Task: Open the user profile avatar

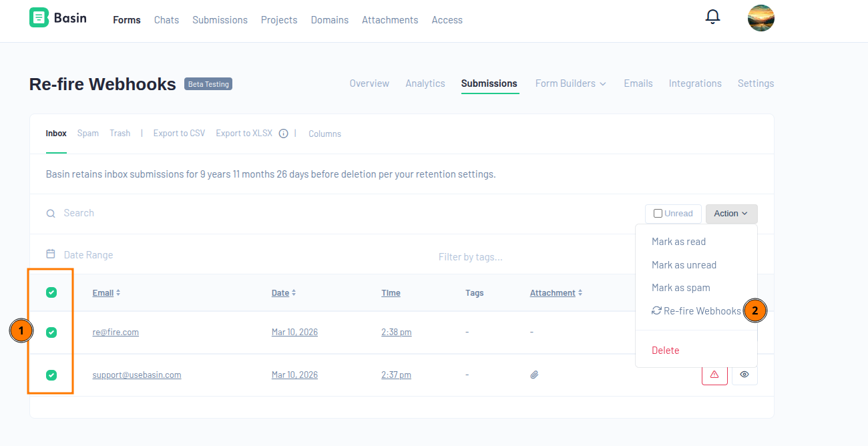Action: [761, 18]
